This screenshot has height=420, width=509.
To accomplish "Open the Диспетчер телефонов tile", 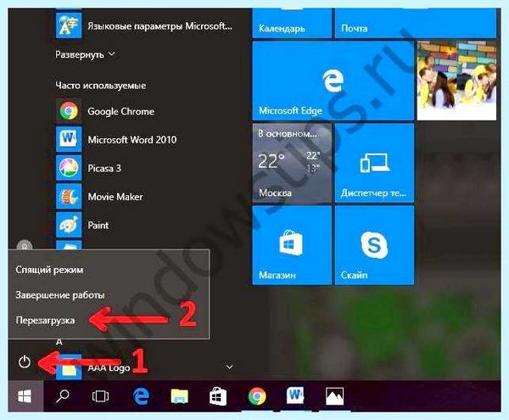I will (x=374, y=163).
